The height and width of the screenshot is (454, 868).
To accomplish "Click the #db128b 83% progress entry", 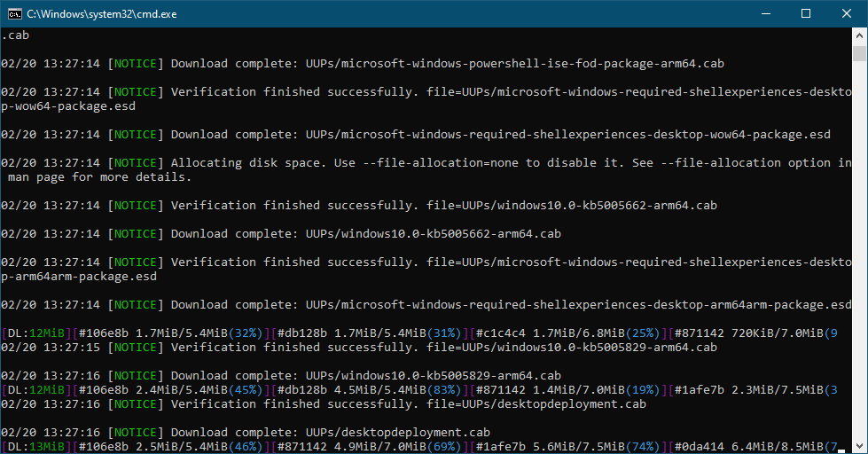I will [369, 390].
